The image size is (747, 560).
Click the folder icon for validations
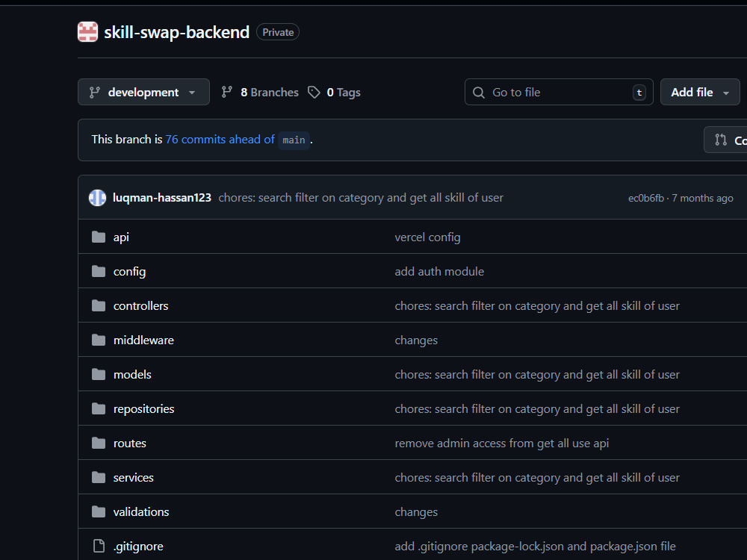pos(99,511)
